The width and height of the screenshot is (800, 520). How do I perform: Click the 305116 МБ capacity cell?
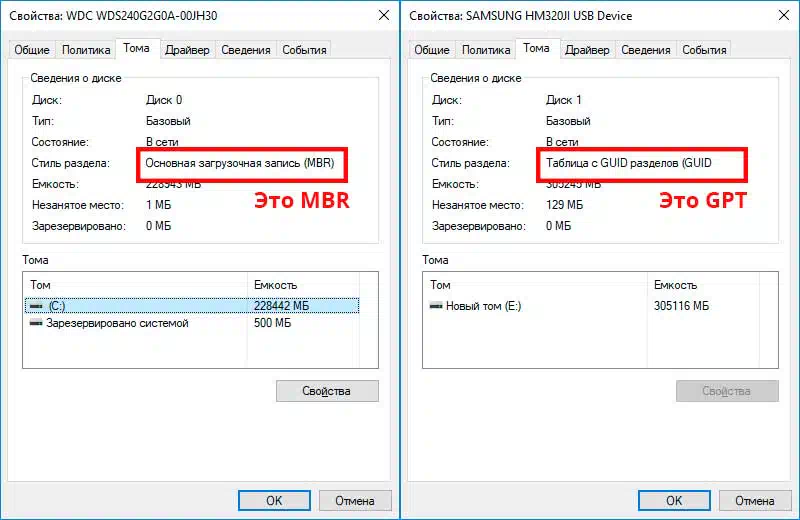pyautogui.click(x=682, y=306)
